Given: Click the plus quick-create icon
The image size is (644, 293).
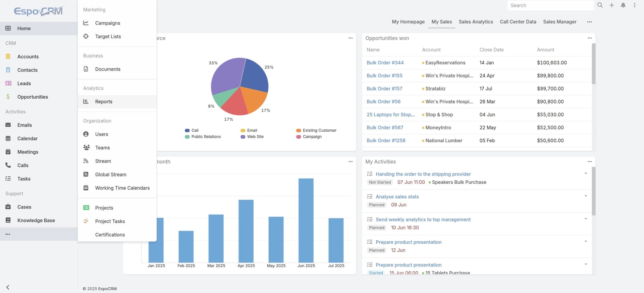Looking at the screenshot, I should pyautogui.click(x=612, y=5).
